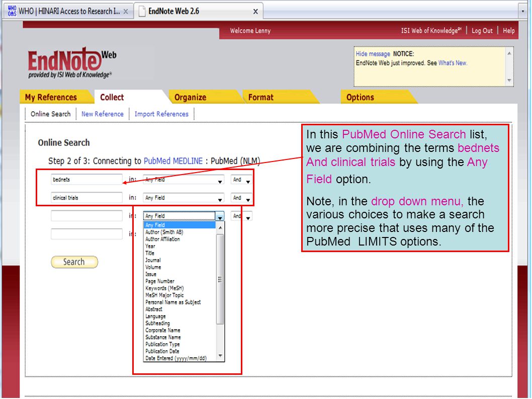The height and width of the screenshot is (399, 532).
Task: Go to New Reference sub-tab
Action: [103, 114]
